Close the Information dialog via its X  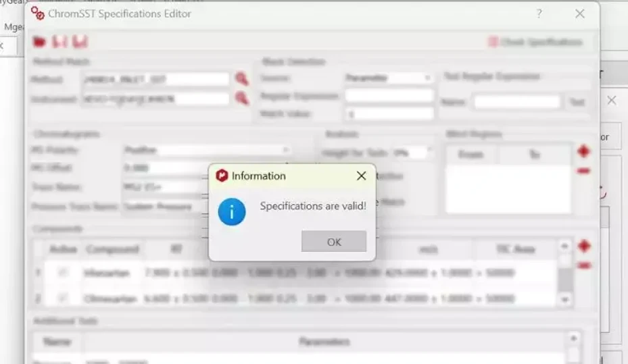pyautogui.click(x=361, y=176)
